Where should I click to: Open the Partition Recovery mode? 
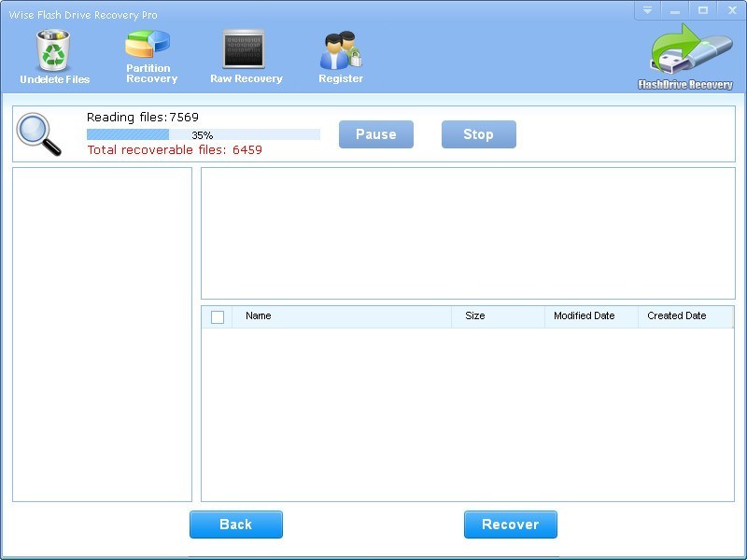point(149,56)
